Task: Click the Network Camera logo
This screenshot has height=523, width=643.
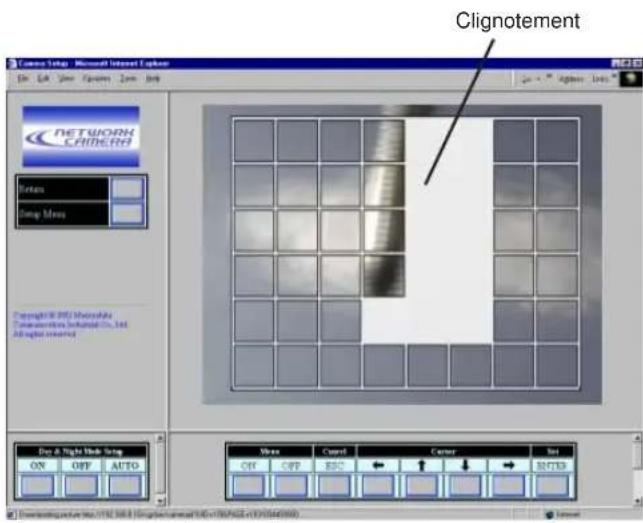Action: click(x=81, y=137)
